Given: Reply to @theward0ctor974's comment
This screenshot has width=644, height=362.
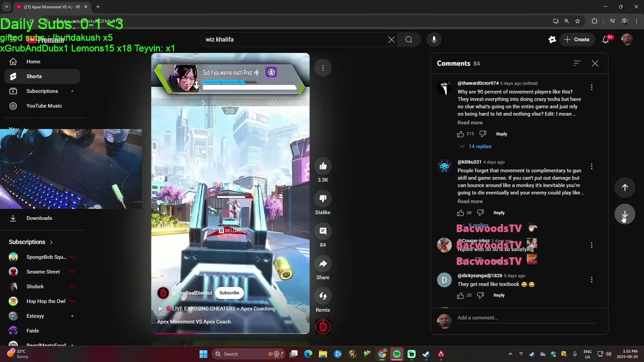Looking at the screenshot, I should click(502, 134).
